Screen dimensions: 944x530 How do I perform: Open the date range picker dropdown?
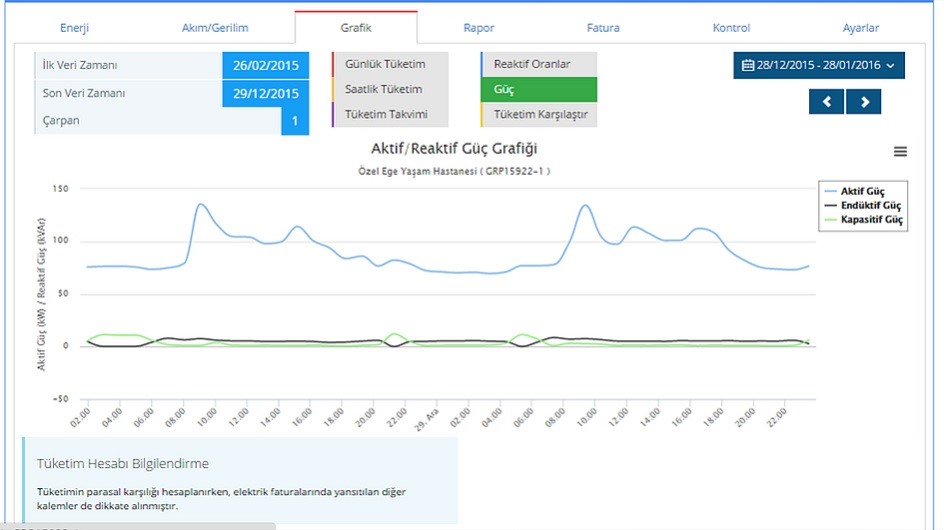tap(819, 65)
